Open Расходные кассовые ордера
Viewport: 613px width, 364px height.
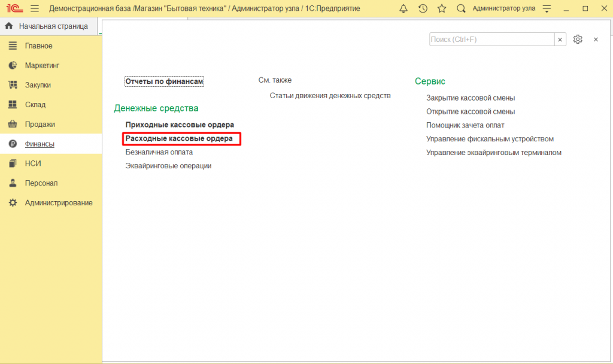pyautogui.click(x=179, y=139)
